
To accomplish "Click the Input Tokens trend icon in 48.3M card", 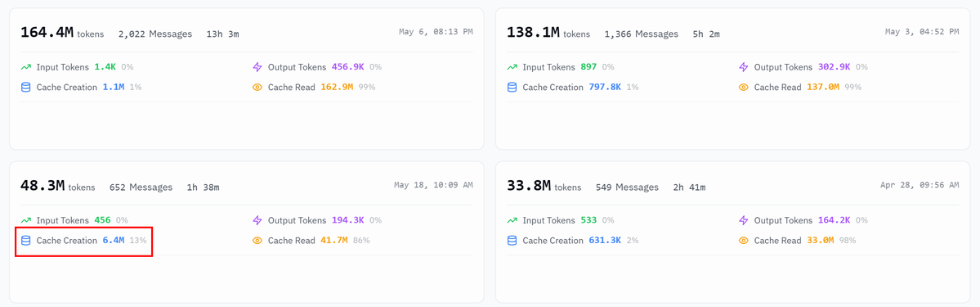I will click(25, 220).
